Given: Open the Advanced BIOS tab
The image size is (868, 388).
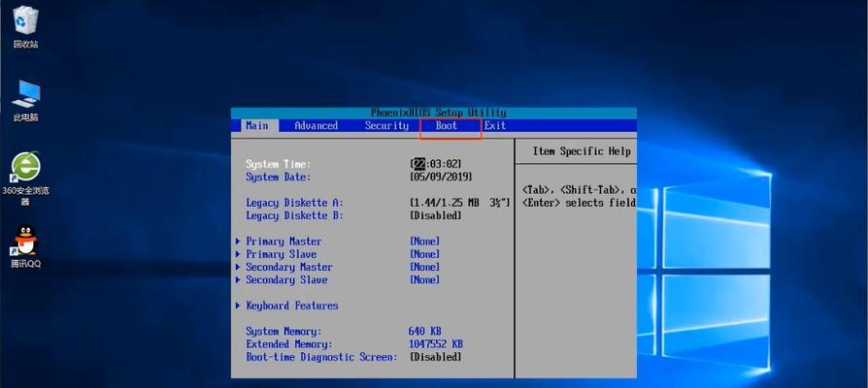Looking at the screenshot, I should click(317, 125).
